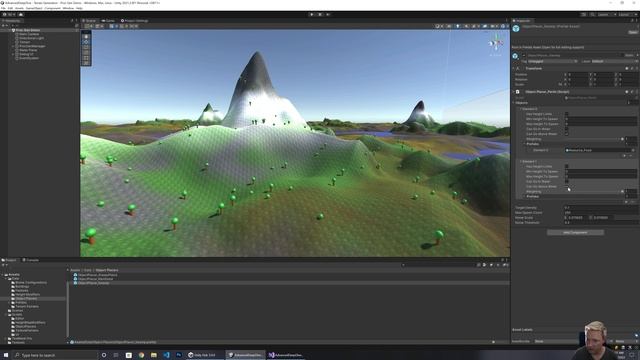Switch to the Console tab

[x=31, y=260]
